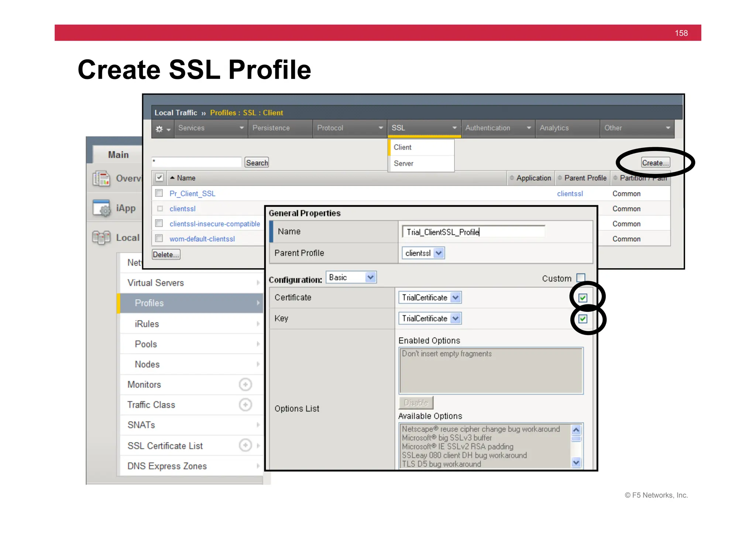Check the clientssl row checkbox
This screenshot has height=534, width=756.
(x=160, y=209)
